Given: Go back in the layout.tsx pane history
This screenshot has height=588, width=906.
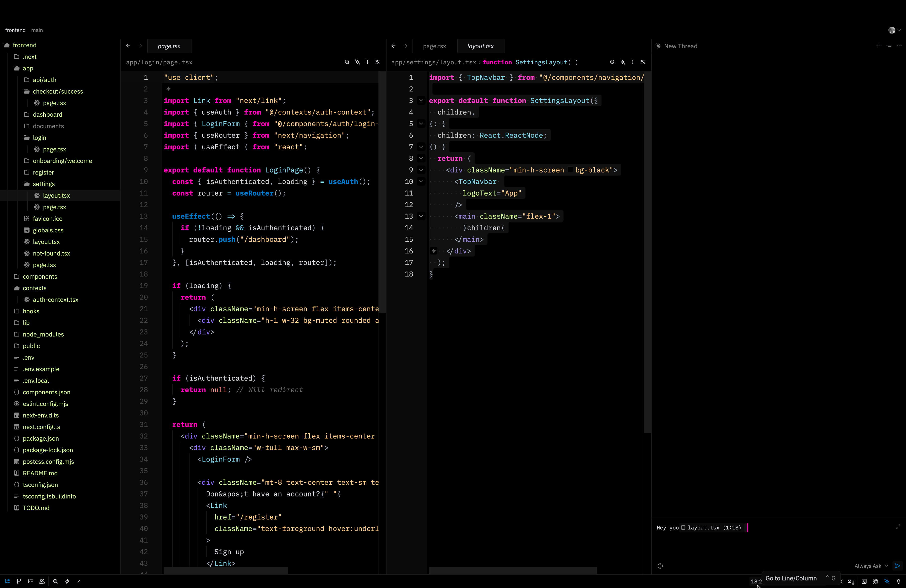Looking at the screenshot, I should [x=393, y=46].
